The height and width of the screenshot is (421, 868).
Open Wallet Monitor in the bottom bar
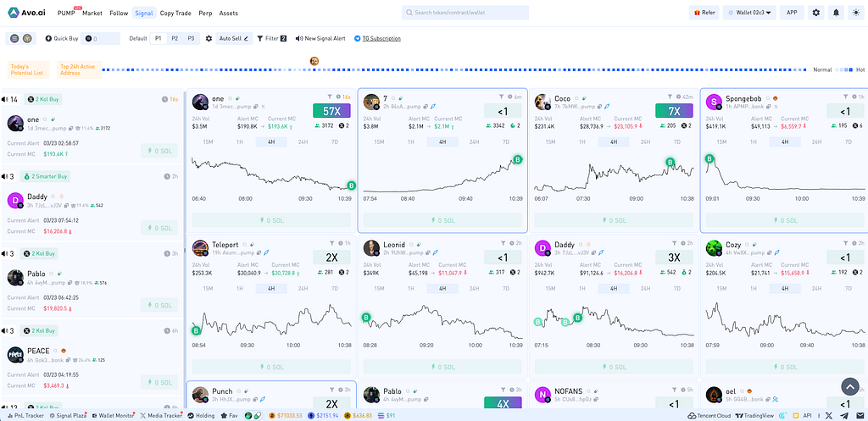114,415
